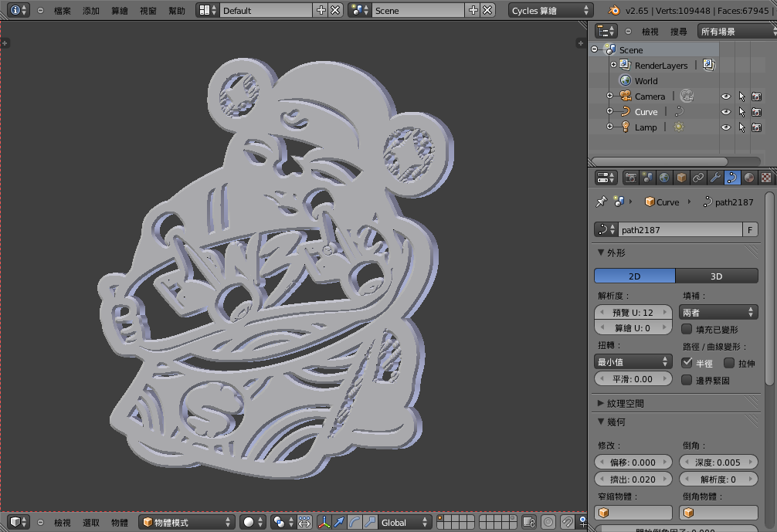
Task: Open the Global orientation dropdown
Action: (x=405, y=522)
